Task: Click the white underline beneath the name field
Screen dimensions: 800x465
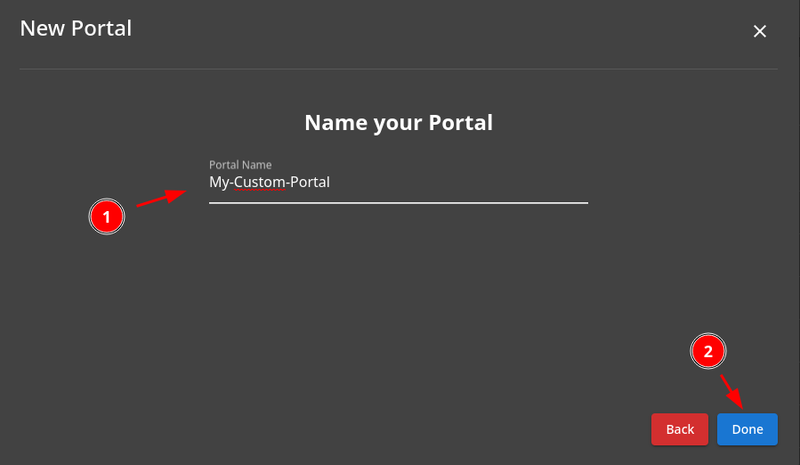Action: (398, 202)
